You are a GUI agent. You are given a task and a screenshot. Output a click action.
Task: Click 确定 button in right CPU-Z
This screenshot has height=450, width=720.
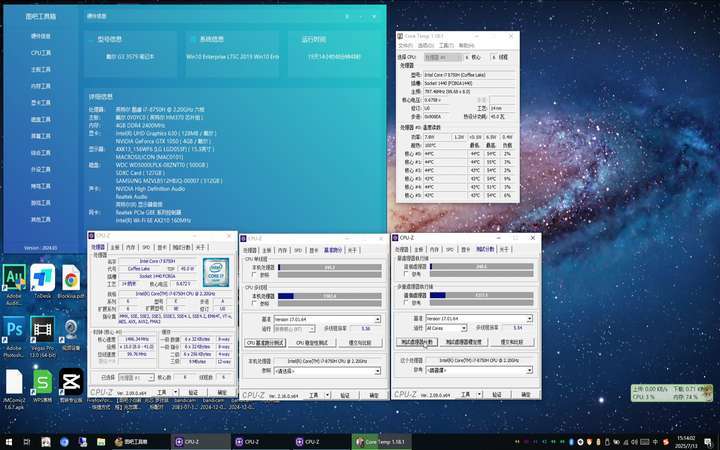526,394
